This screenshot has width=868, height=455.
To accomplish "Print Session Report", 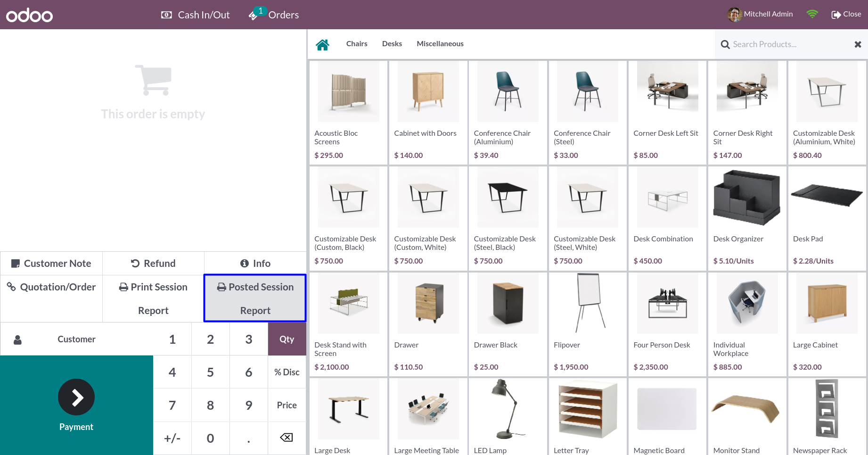I will 153,298.
